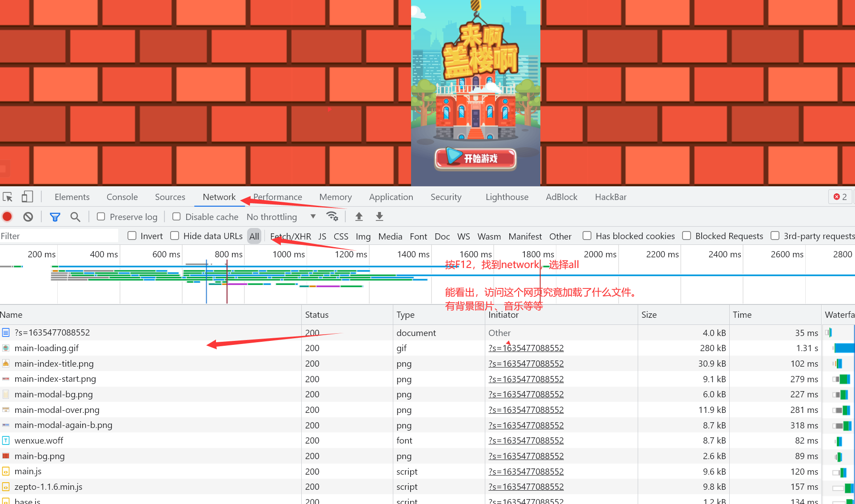Click in the Filter text field
This screenshot has width=855, height=504.
click(58, 236)
